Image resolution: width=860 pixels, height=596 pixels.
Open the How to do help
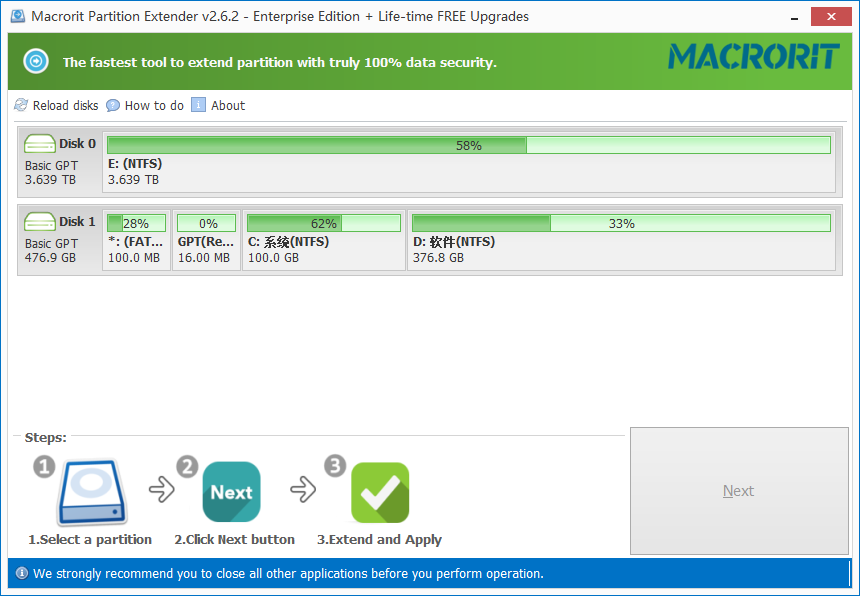tap(145, 105)
